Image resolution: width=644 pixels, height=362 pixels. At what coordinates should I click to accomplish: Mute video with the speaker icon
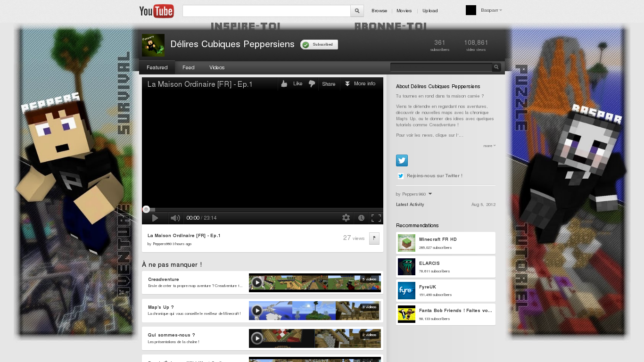(175, 218)
